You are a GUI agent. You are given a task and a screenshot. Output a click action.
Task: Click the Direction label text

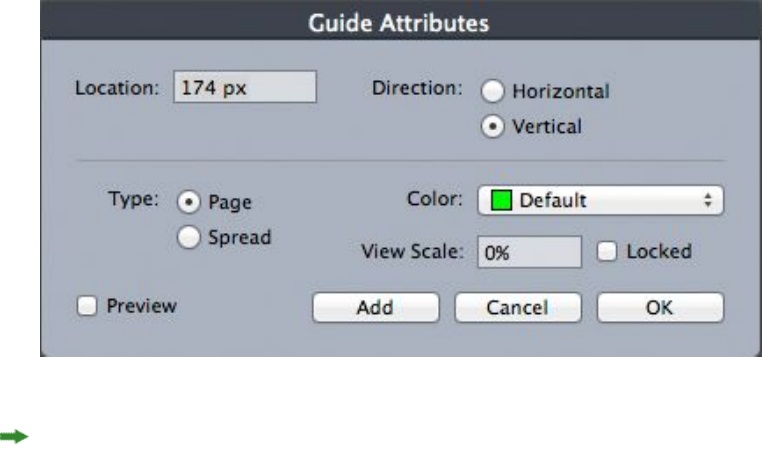[x=417, y=87]
